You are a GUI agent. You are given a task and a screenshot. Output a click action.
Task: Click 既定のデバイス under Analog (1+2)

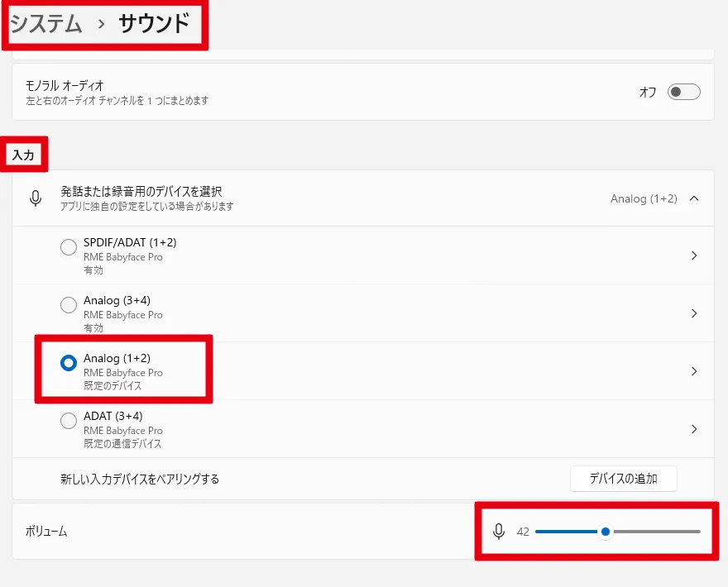click(113, 385)
